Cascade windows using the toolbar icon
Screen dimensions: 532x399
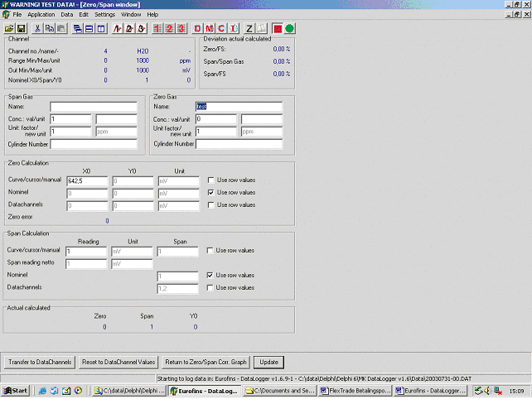[78, 28]
